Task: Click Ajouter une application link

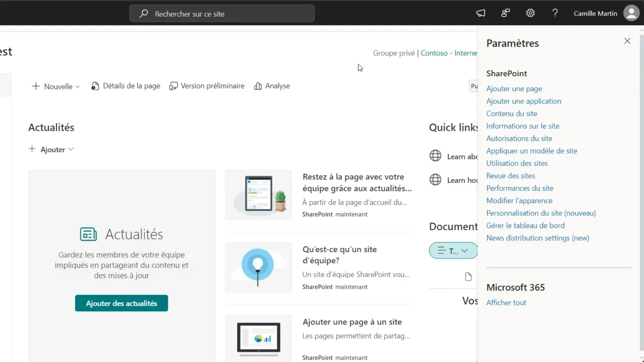Action: [524, 101]
